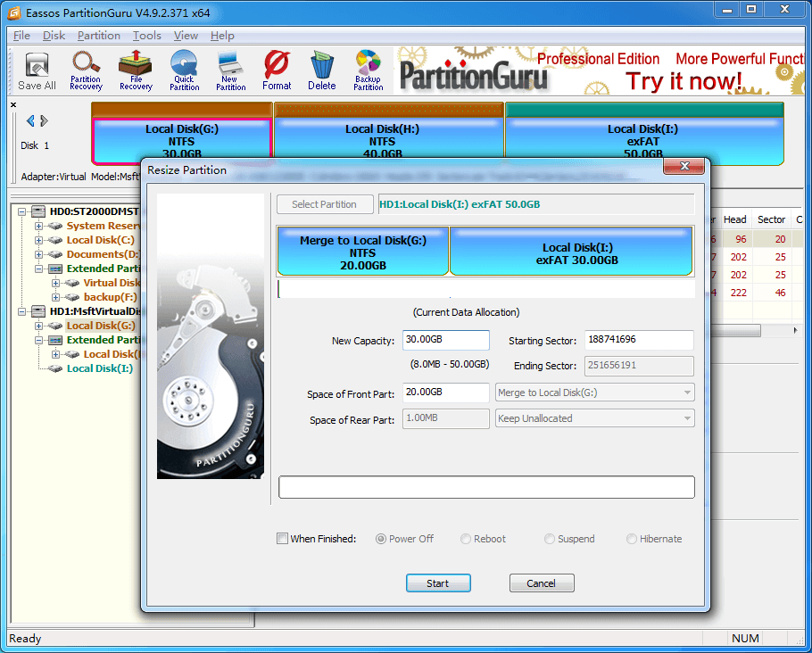Viewport: 812px width, 653px height.
Task: Expand the Documents(D:) tree node
Action: [x=39, y=254]
